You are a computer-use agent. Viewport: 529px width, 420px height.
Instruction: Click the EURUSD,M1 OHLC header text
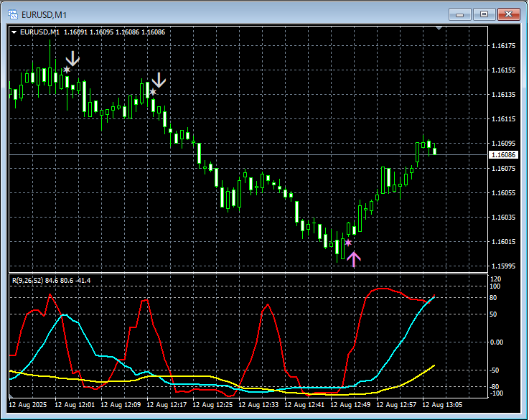[x=93, y=32]
